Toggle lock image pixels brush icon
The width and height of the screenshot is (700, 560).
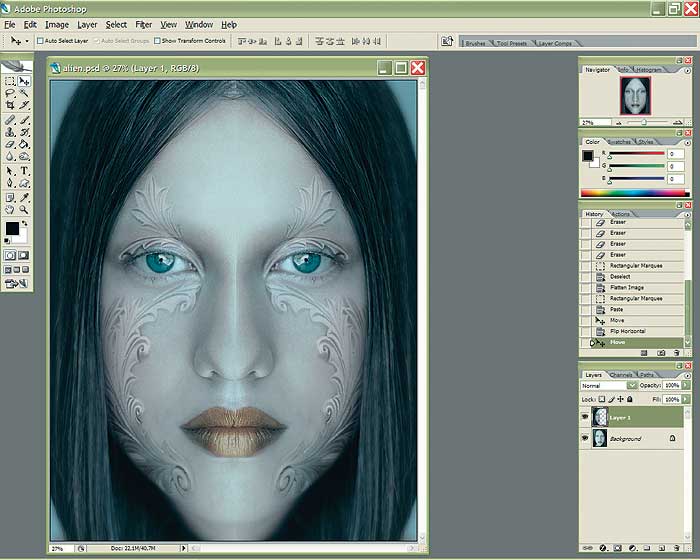pyautogui.click(x=612, y=399)
